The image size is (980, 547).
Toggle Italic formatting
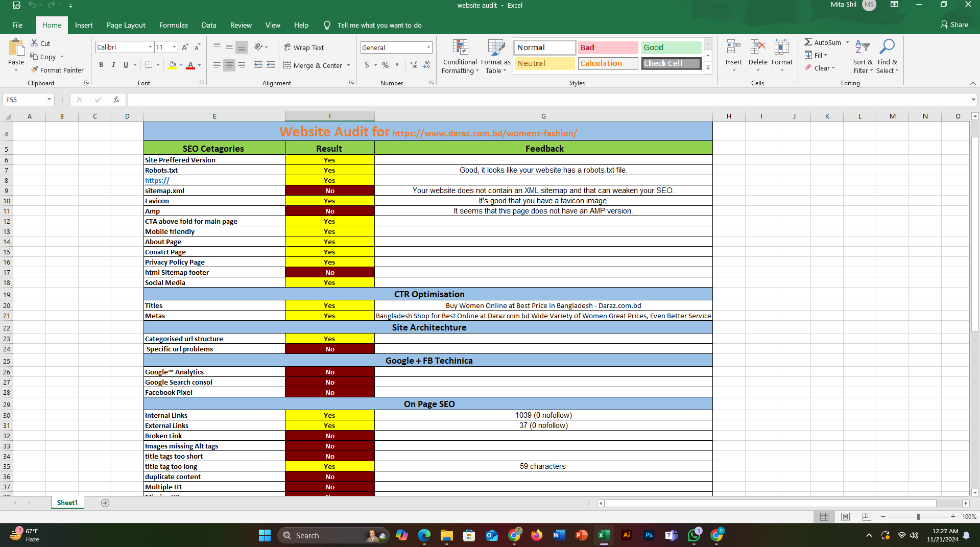113,65
